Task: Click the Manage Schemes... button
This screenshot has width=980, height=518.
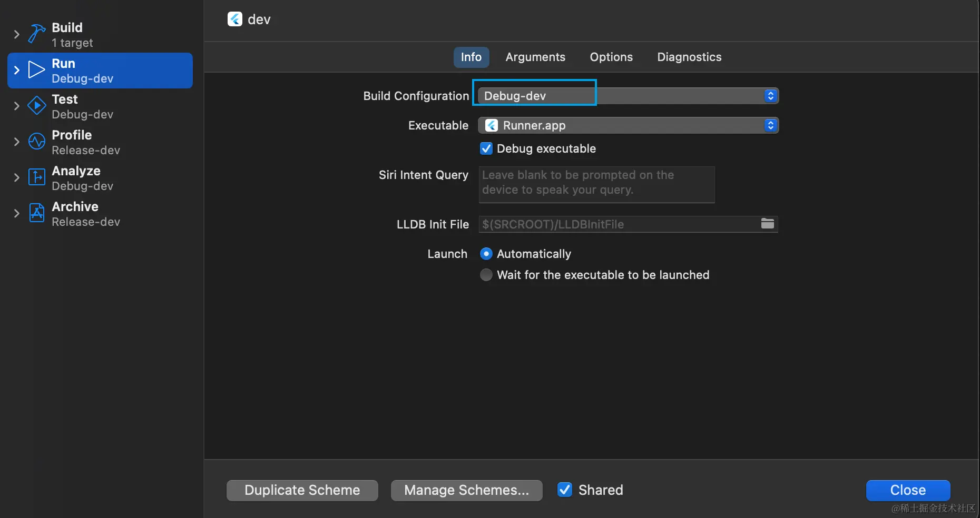Action: 467,490
